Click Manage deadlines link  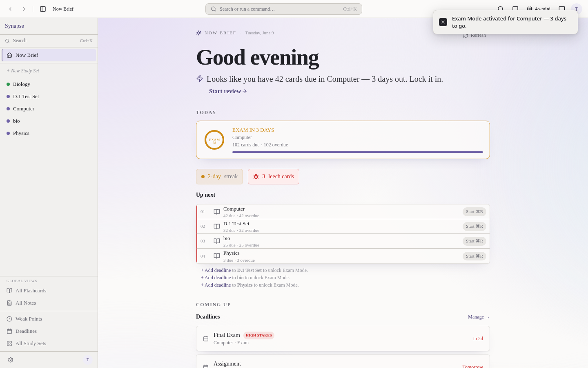pos(479,317)
